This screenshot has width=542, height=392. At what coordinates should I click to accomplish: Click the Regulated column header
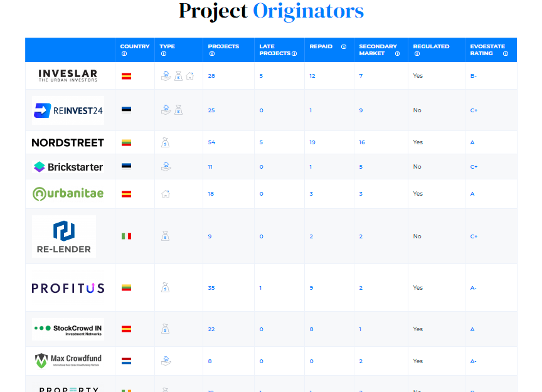(x=437, y=50)
